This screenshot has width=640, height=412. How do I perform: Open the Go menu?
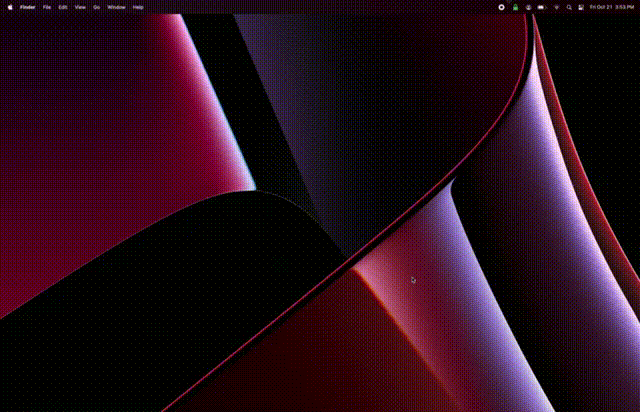tap(96, 7)
